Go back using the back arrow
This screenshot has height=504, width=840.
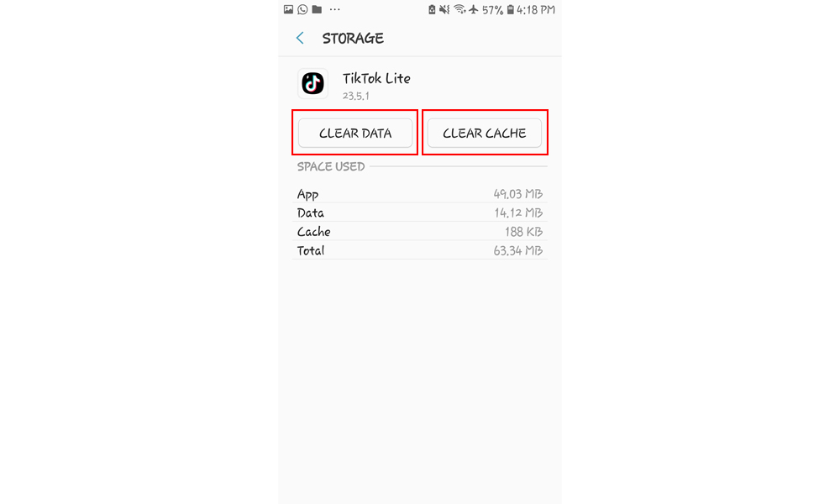click(x=300, y=38)
